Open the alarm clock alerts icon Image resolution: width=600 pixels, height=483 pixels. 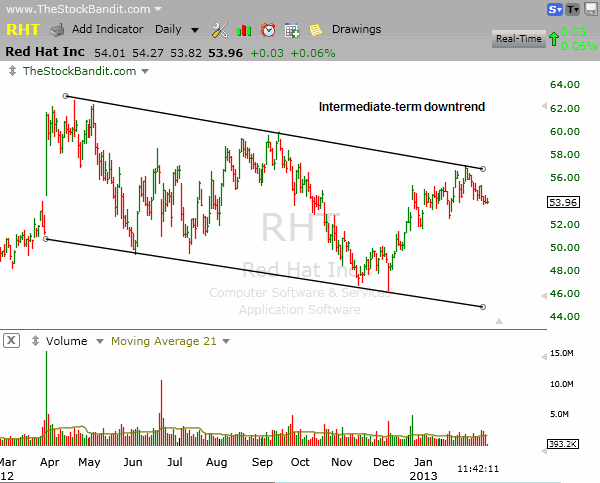[268, 30]
